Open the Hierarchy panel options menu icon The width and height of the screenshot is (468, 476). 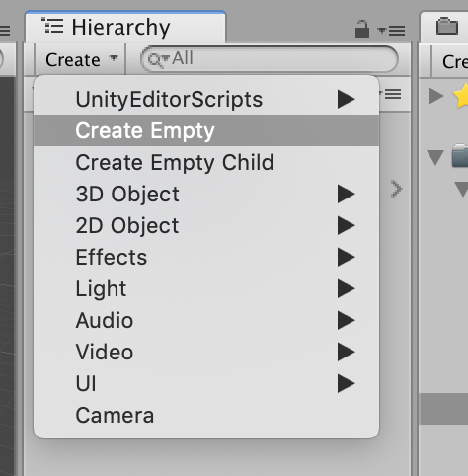(x=392, y=31)
